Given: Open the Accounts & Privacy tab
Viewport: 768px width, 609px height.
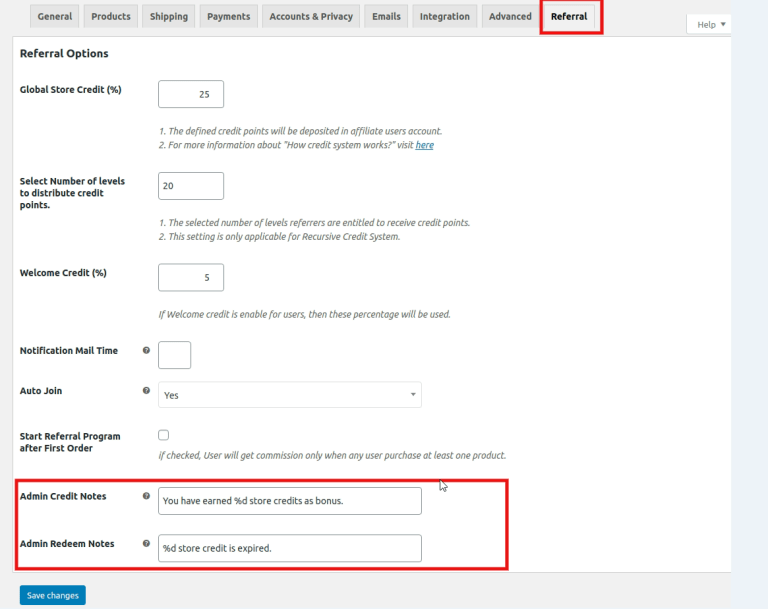Looking at the screenshot, I should [x=311, y=17].
